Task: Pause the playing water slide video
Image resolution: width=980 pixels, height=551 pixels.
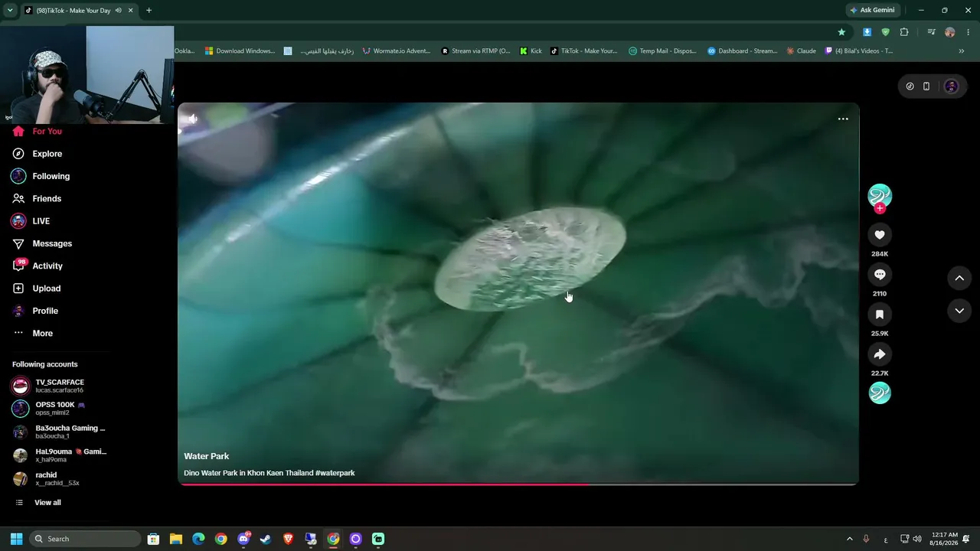Action: click(518, 294)
